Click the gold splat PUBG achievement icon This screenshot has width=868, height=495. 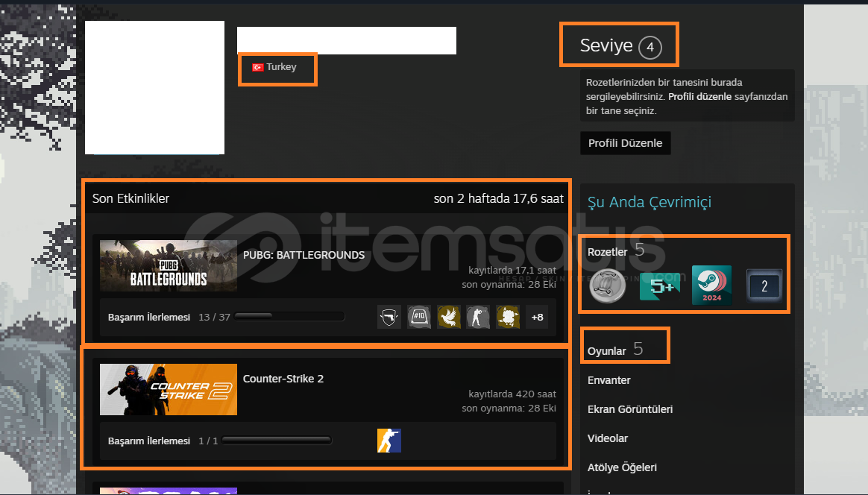click(x=508, y=318)
